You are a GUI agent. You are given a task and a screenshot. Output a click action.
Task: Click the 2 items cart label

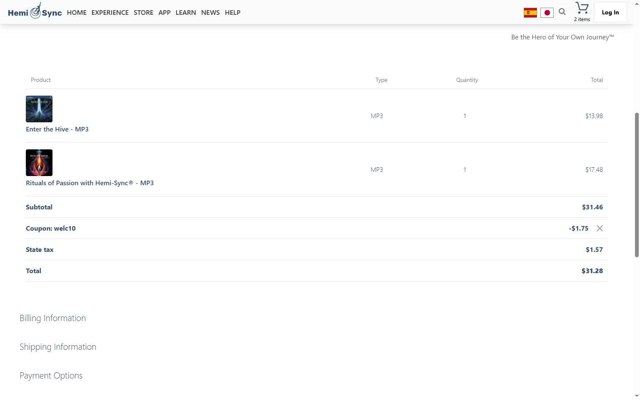(582, 19)
